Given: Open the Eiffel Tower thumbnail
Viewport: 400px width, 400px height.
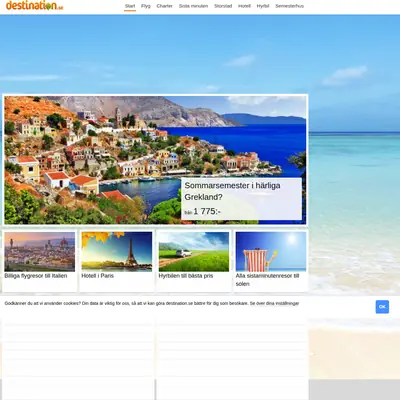Looking at the screenshot, I should [x=117, y=252].
